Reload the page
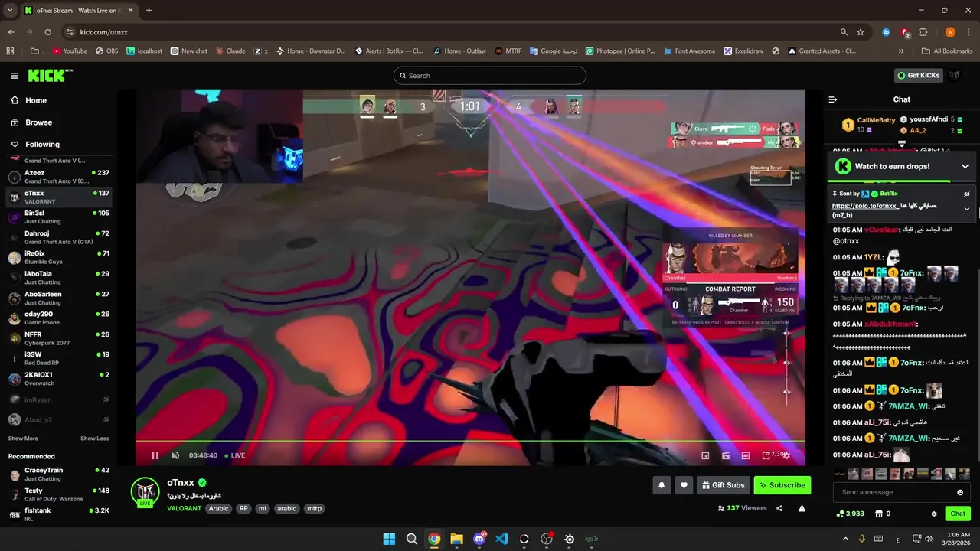The width and height of the screenshot is (980, 551). pyautogui.click(x=47, y=32)
